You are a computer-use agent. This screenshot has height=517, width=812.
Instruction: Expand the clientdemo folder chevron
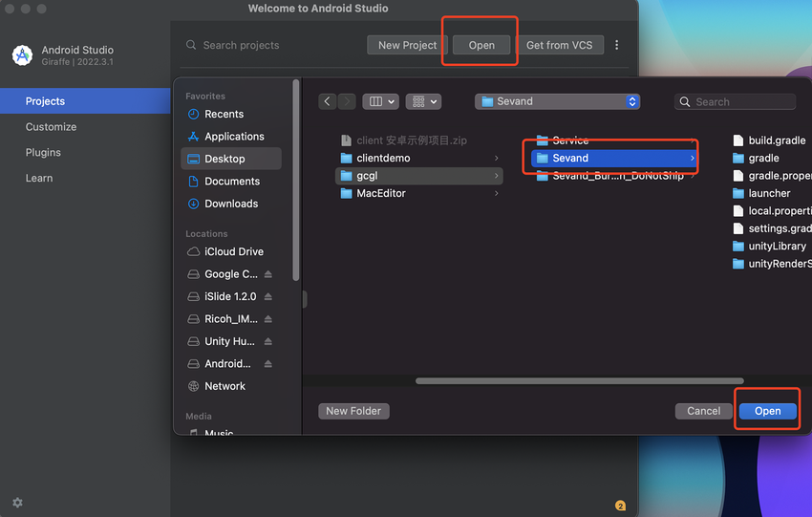click(x=496, y=158)
